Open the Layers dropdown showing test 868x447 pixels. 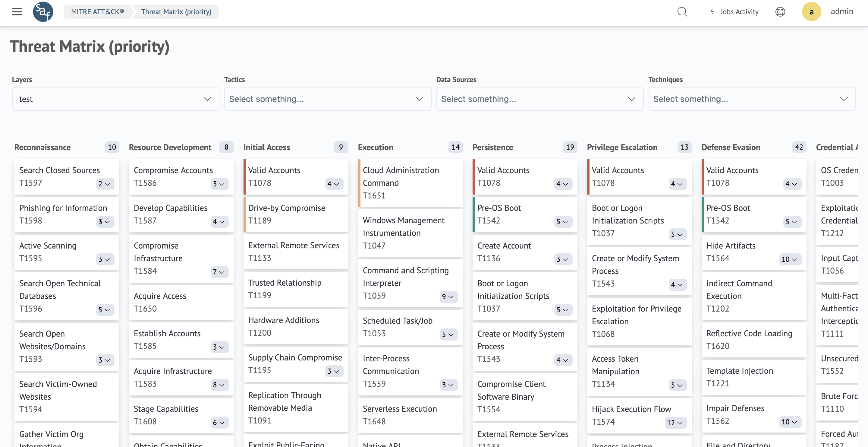pos(115,99)
